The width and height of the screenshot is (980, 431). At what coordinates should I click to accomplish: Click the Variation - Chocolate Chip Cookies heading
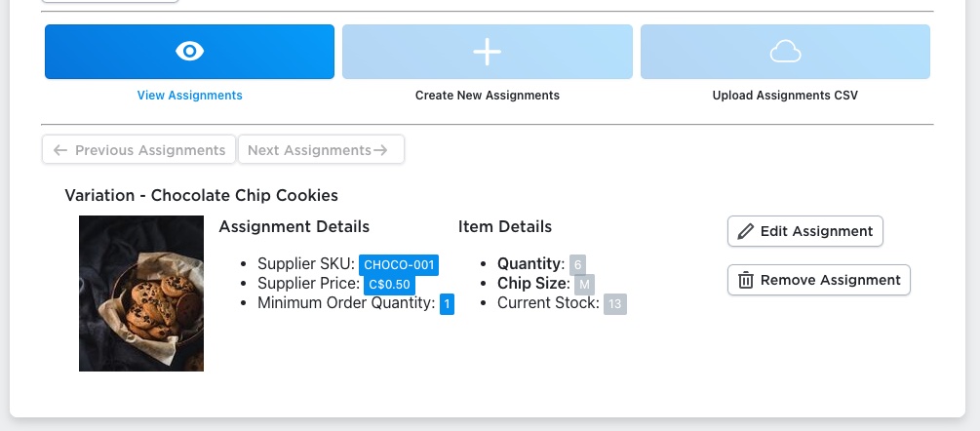coord(201,196)
